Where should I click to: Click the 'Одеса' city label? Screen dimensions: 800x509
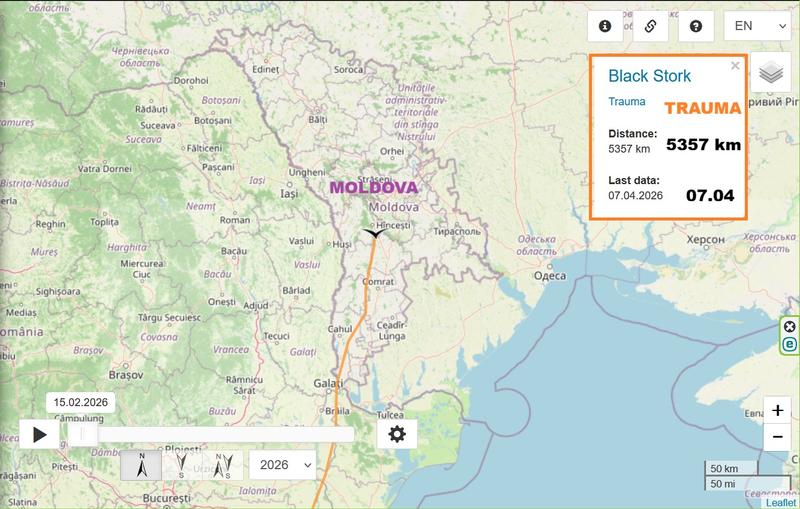[x=549, y=276]
